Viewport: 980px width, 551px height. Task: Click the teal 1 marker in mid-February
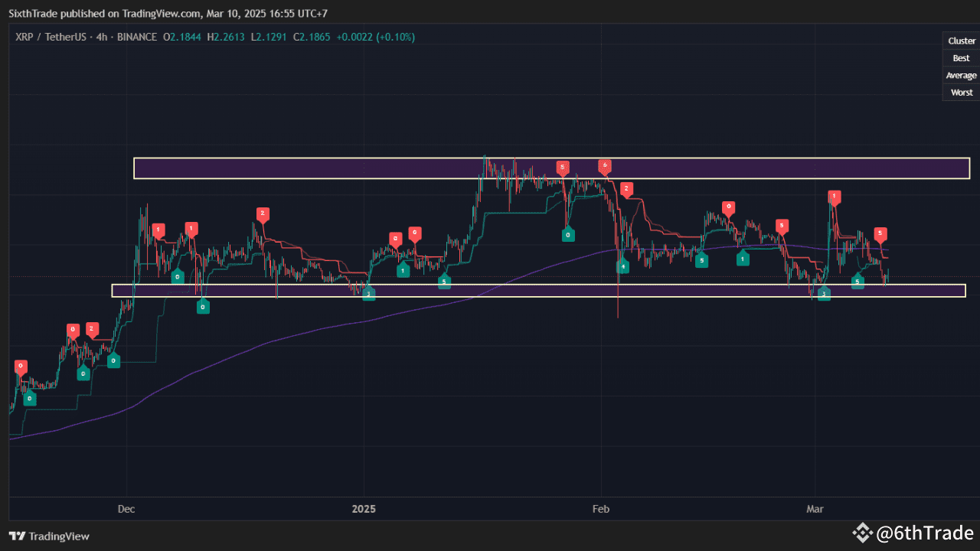click(742, 259)
